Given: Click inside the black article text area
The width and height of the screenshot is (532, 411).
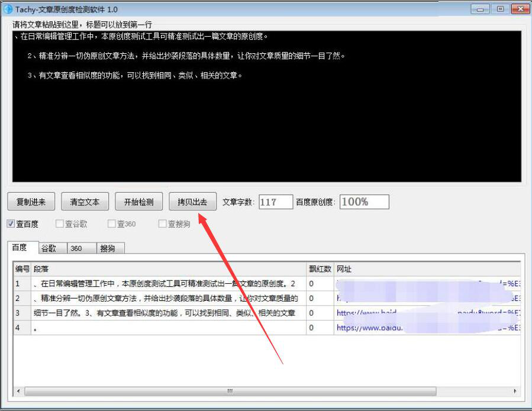Looking at the screenshot, I should click(267, 106).
